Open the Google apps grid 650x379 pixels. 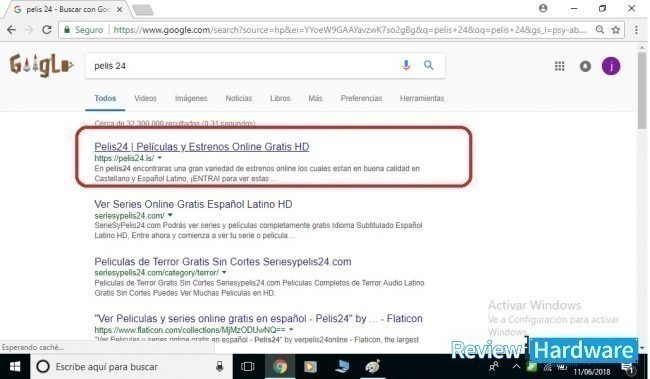[560, 66]
